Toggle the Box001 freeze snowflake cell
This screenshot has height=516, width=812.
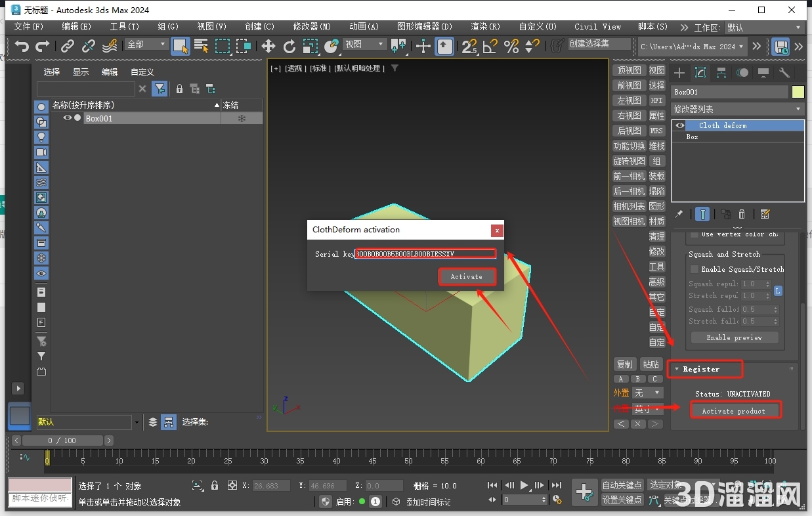tap(242, 119)
